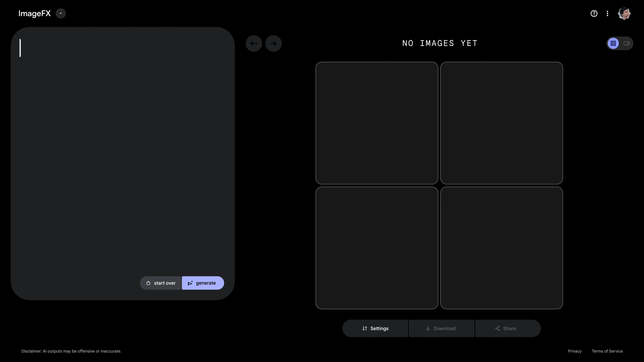Select the bottom-right image placeholder
The width and height of the screenshot is (644, 362).
(501, 248)
